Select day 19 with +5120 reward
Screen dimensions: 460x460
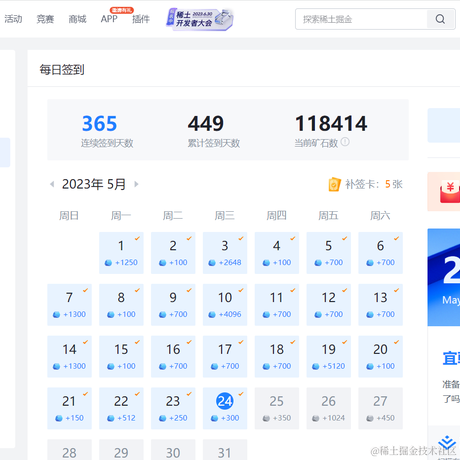tap(329, 356)
